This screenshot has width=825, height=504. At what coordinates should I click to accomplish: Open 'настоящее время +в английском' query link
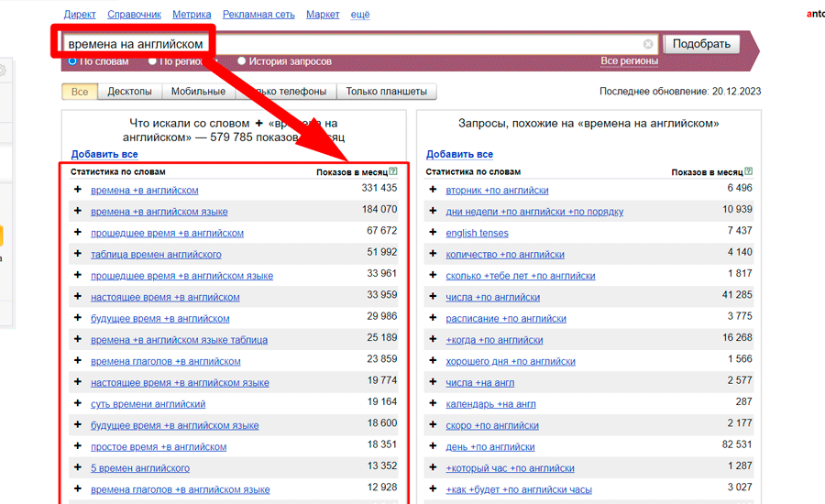pos(165,297)
